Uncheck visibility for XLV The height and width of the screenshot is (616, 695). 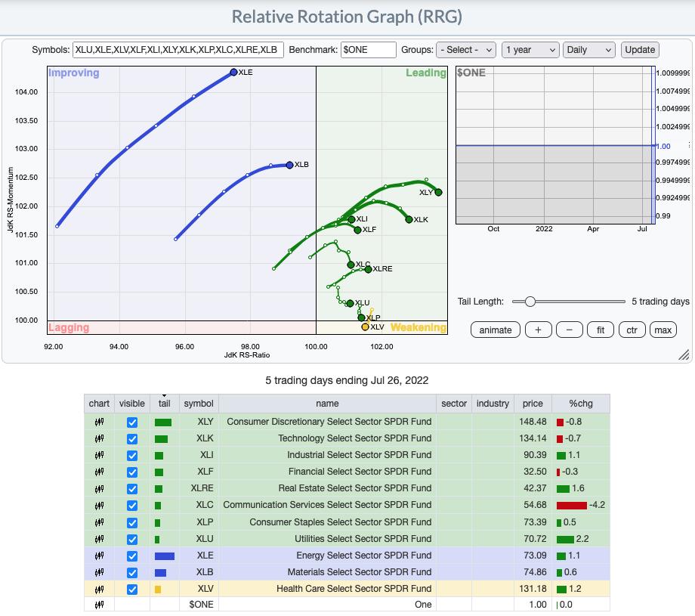pyautogui.click(x=132, y=590)
